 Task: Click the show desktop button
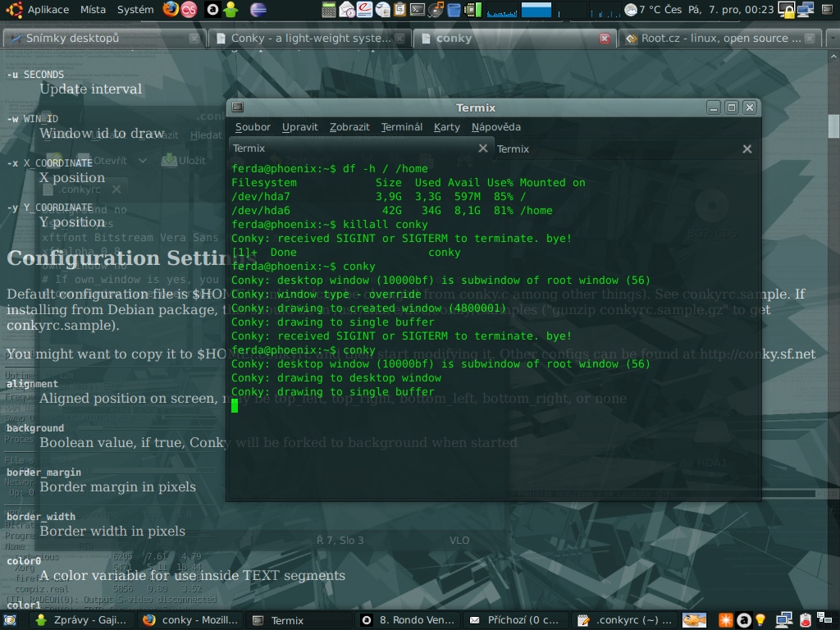click(9, 620)
